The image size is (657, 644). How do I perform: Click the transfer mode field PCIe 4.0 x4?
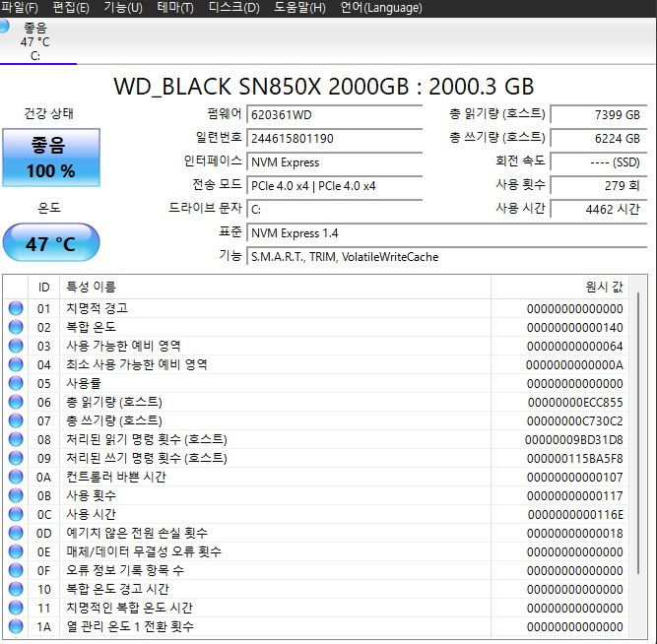[335, 185]
